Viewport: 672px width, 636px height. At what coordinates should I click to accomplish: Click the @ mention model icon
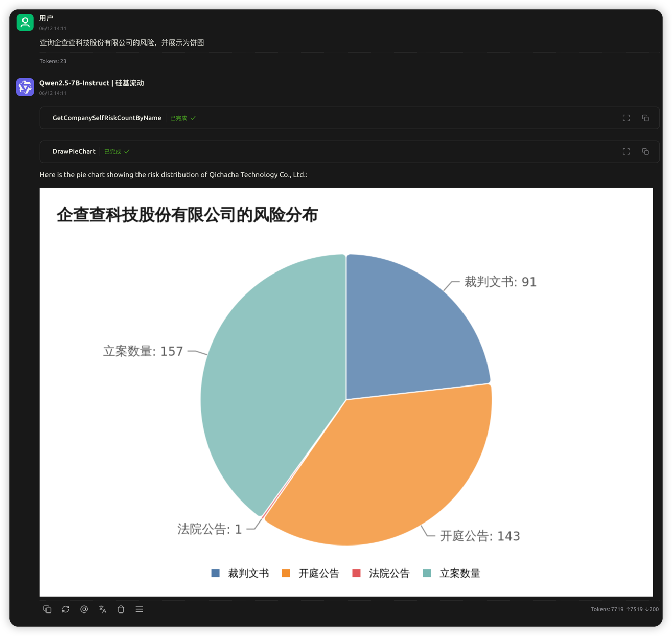(84, 609)
